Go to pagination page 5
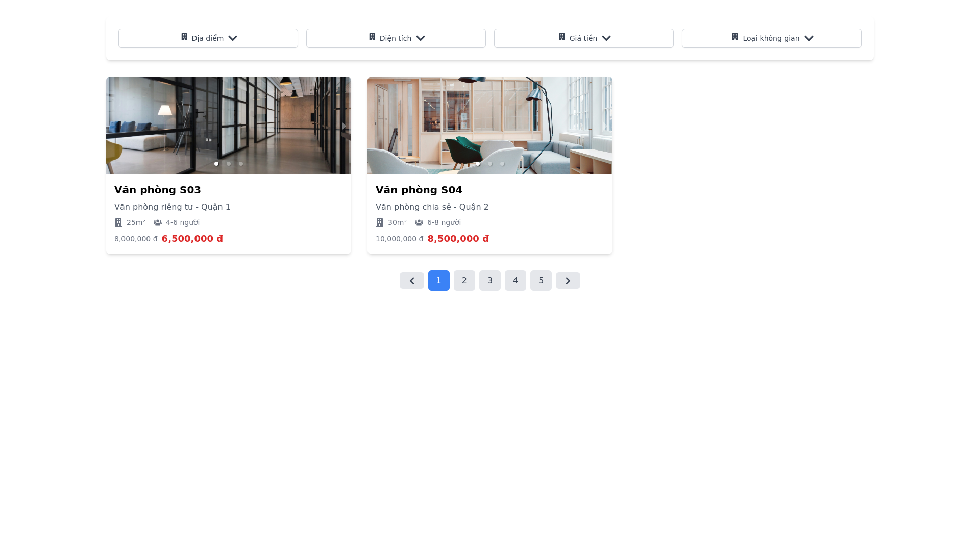This screenshot has height=551, width=980. pos(541,281)
